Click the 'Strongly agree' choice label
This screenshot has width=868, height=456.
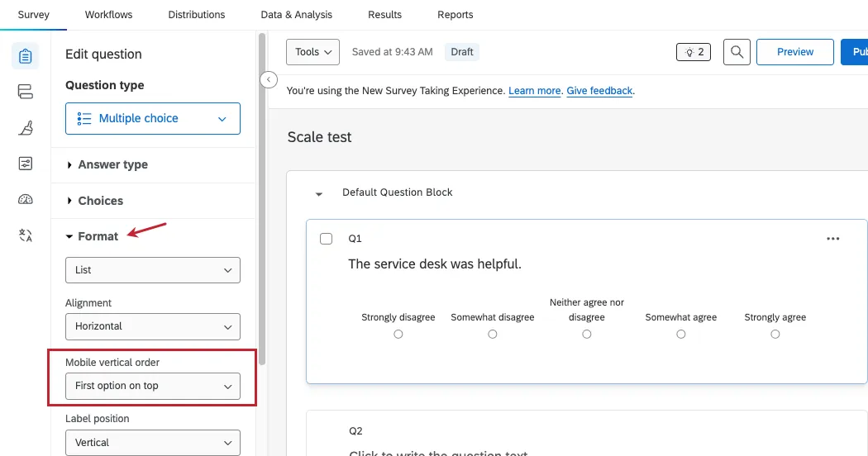[x=775, y=318]
